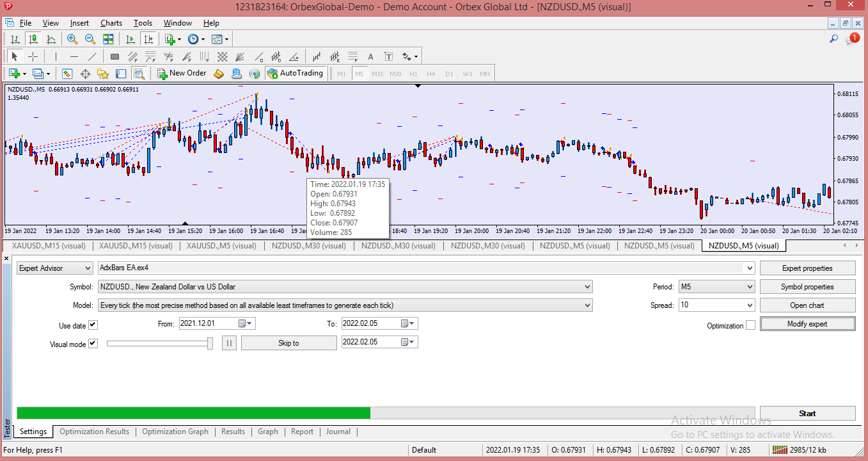The height and width of the screenshot is (461, 868).
Task: Enable the Optimization checkbox
Action: click(750, 325)
